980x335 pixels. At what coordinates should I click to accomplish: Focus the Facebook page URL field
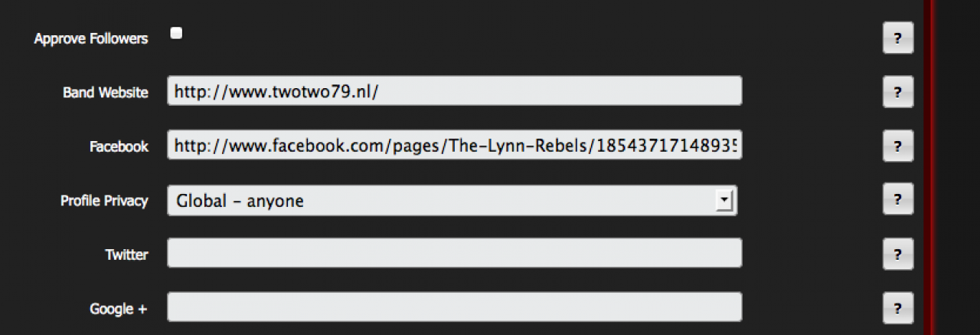454,146
